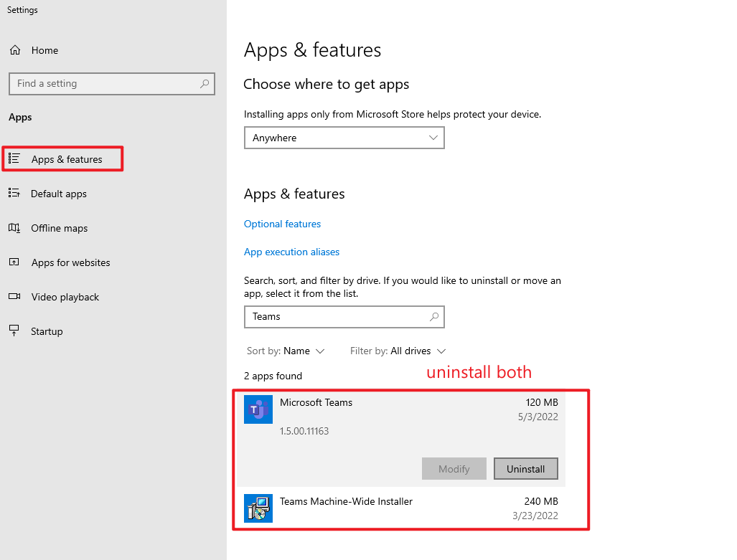Switch to Startup settings
This screenshot has width=737, height=560.
(x=47, y=331)
